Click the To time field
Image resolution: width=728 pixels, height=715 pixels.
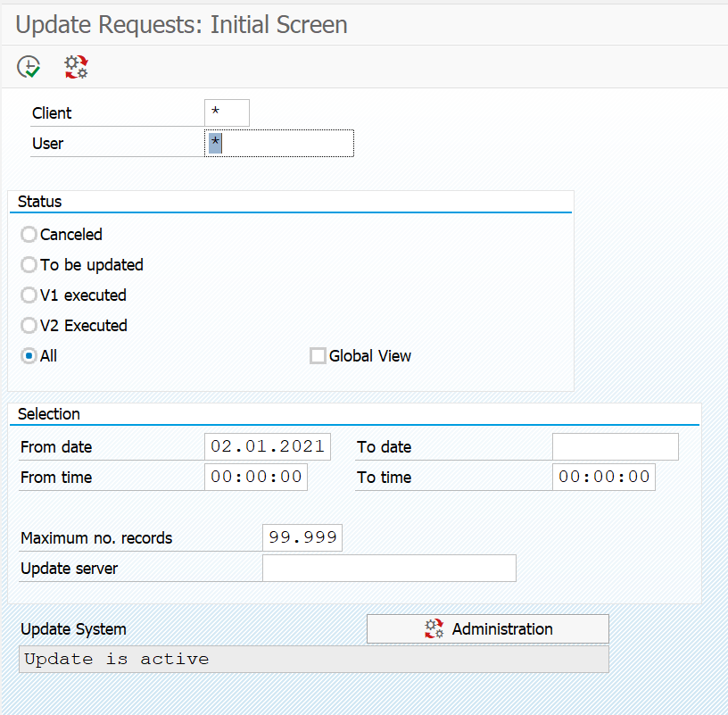(x=604, y=477)
